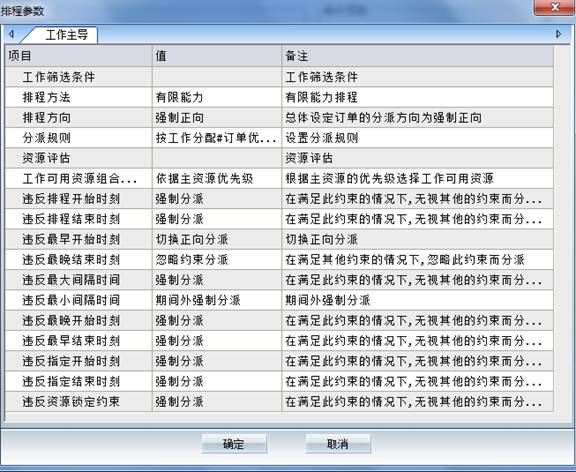
Task: Change the 切换正向分派 value cell
Action: [217, 239]
